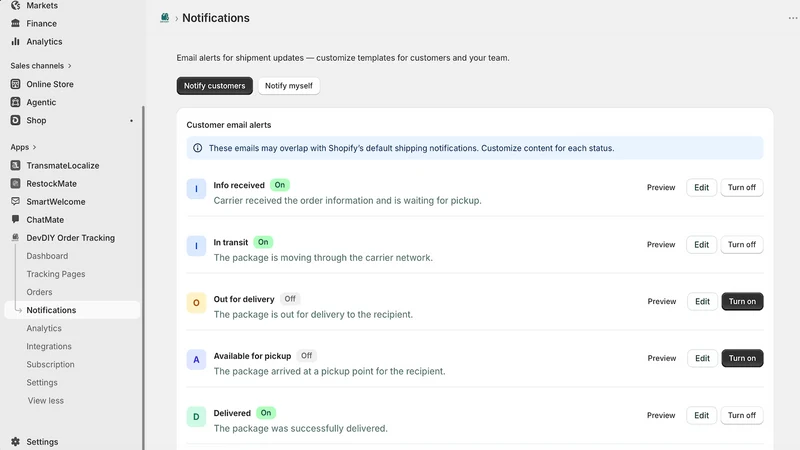Open the three-dot more actions menu

pyautogui.click(x=792, y=18)
